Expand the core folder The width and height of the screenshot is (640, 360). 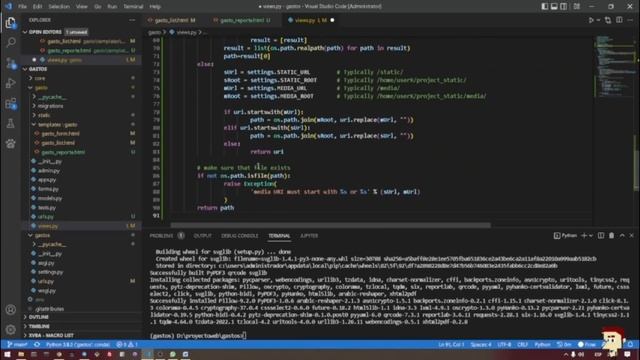[x=40, y=78]
